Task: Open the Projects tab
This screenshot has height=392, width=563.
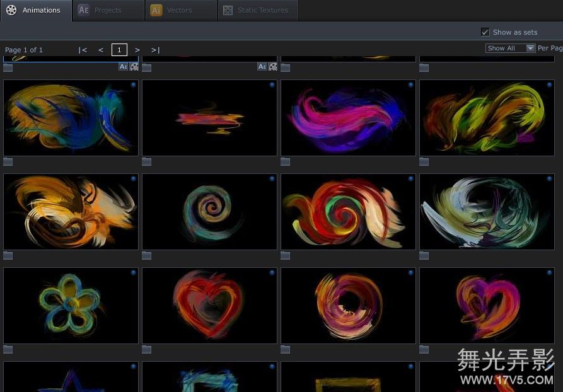Action: click(108, 11)
